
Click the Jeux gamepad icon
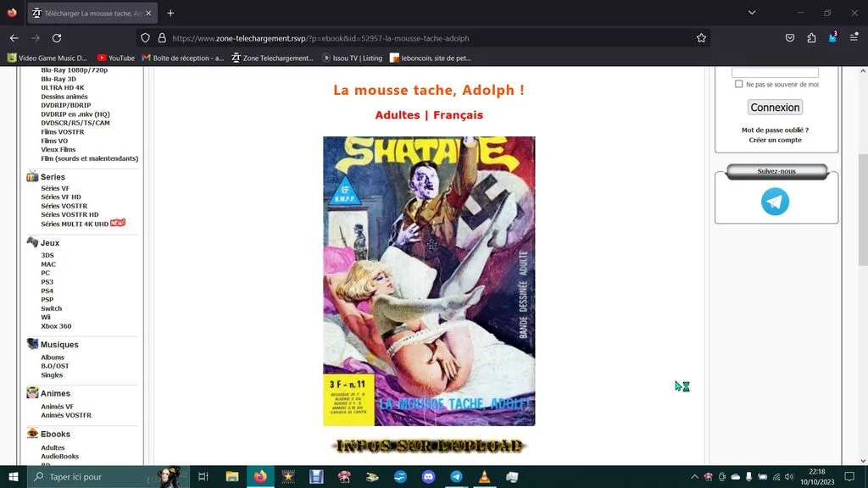[32, 242]
